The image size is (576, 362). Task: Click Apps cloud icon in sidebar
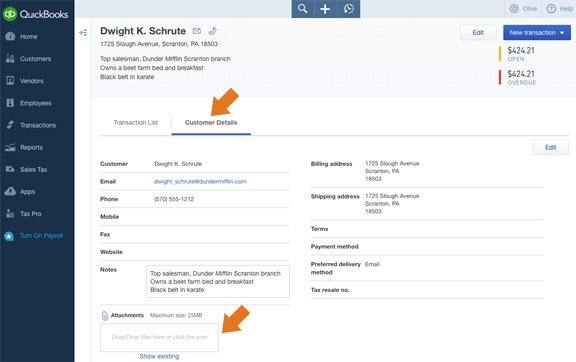point(10,191)
